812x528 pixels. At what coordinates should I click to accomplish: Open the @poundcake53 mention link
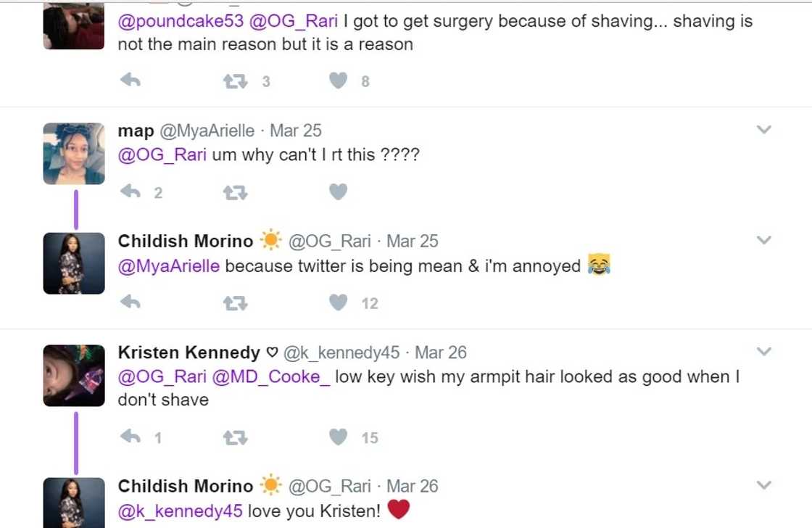pyautogui.click(x=181, y=22)
